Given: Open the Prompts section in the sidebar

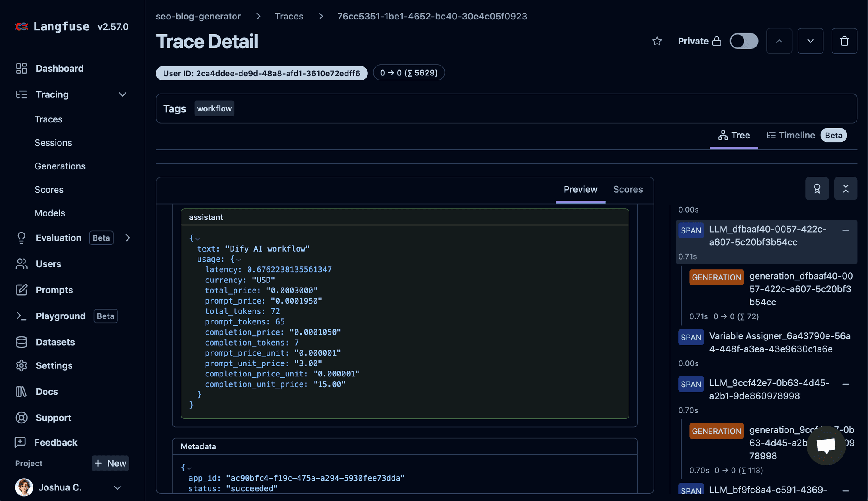Looking at the screenshot, I should 54,290.
